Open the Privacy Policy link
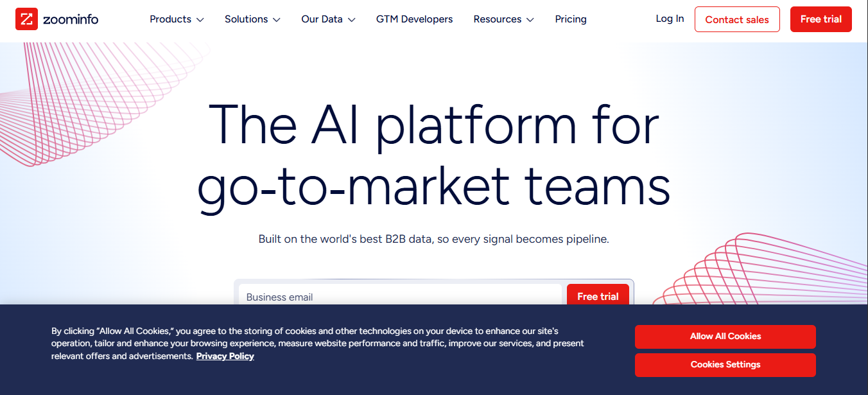This screenshot has height=395, width=868. [225, 356]
